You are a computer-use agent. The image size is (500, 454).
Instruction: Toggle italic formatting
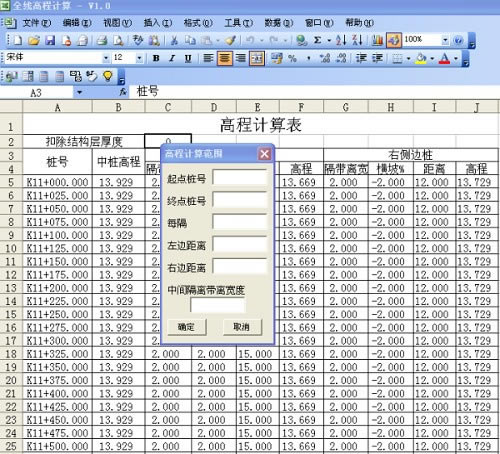click(x=172, y=58)
